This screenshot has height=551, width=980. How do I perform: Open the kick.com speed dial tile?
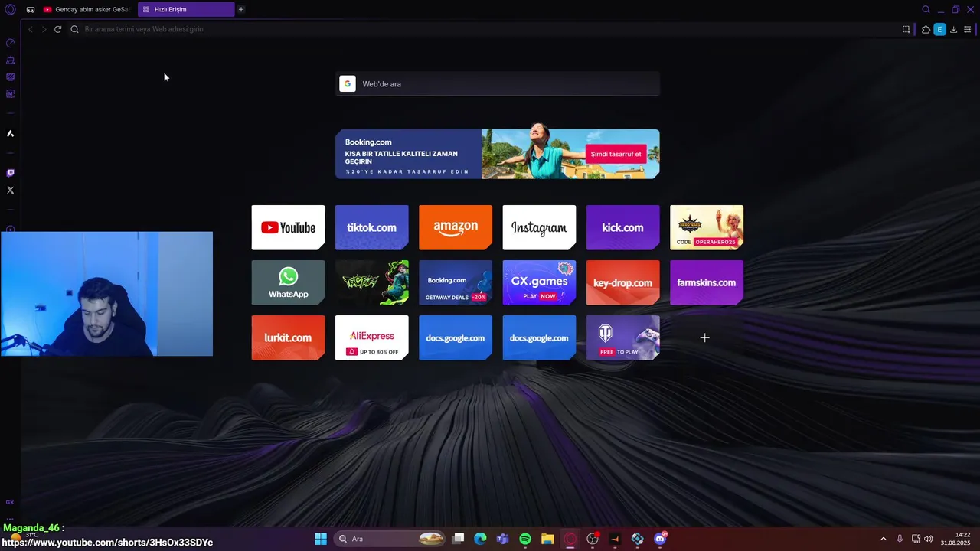click(x=622, y=227)
